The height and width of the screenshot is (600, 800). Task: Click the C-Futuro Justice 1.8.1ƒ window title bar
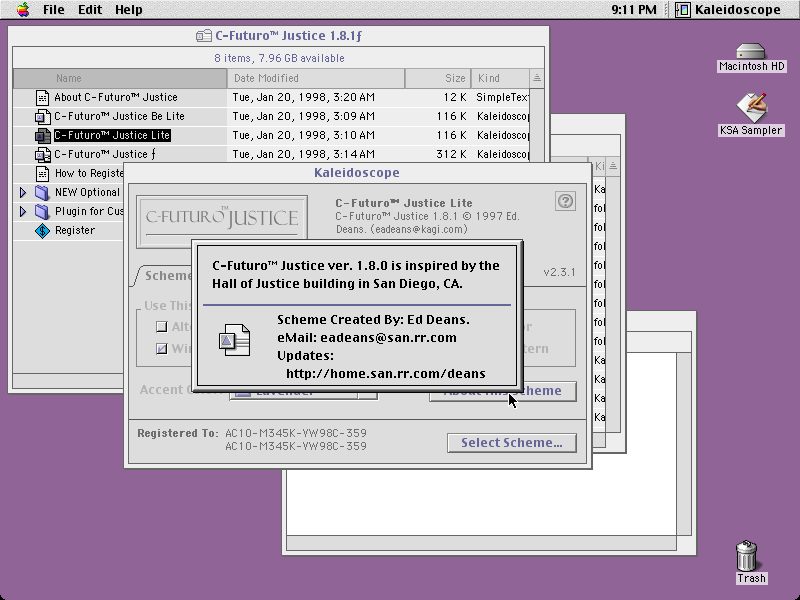tap(279, 36)
